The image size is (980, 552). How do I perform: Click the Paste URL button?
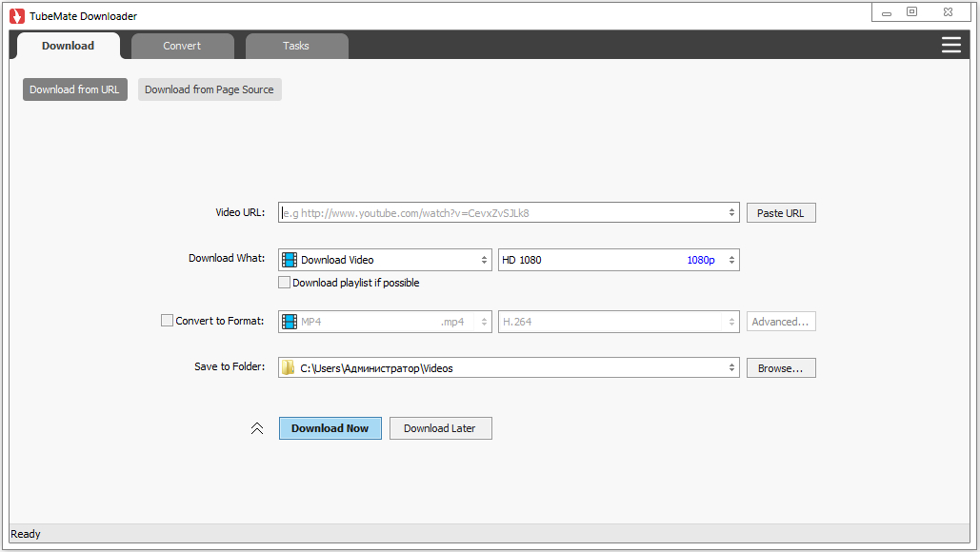point(780,213)
